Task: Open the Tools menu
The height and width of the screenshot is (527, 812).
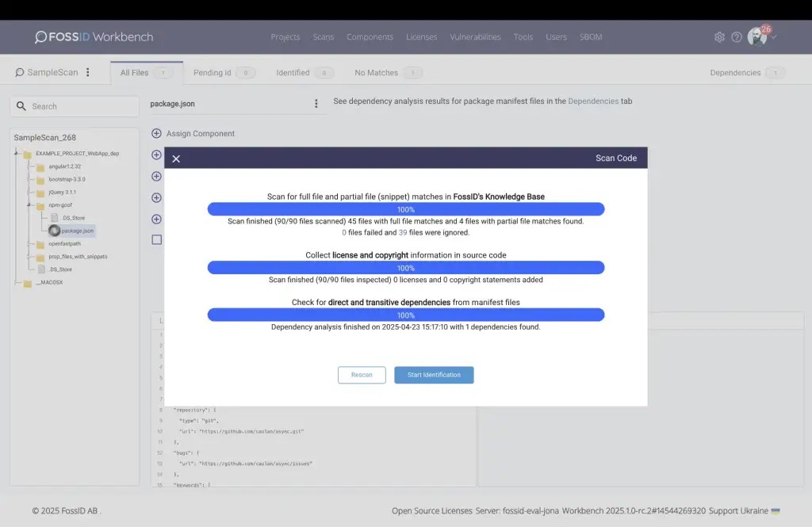Action: [523, 37]
